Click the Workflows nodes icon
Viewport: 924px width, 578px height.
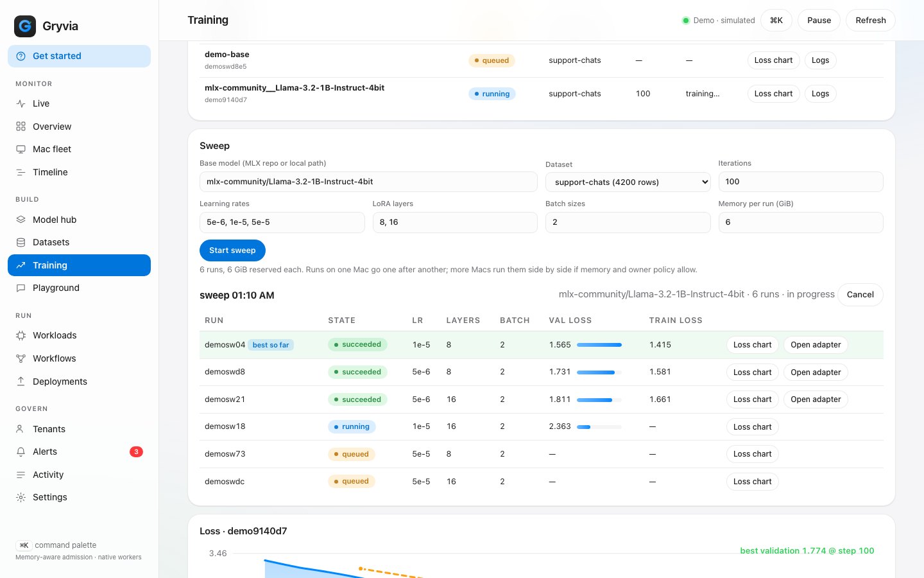pos(21,358)
